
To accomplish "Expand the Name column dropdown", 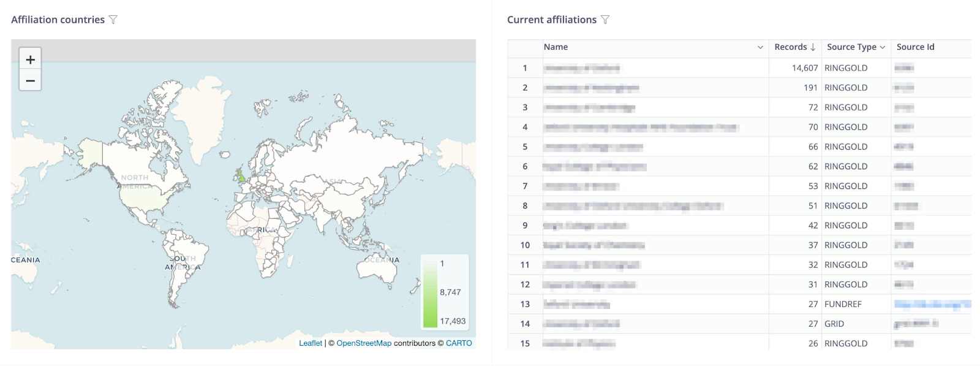I will click(760, 47).
